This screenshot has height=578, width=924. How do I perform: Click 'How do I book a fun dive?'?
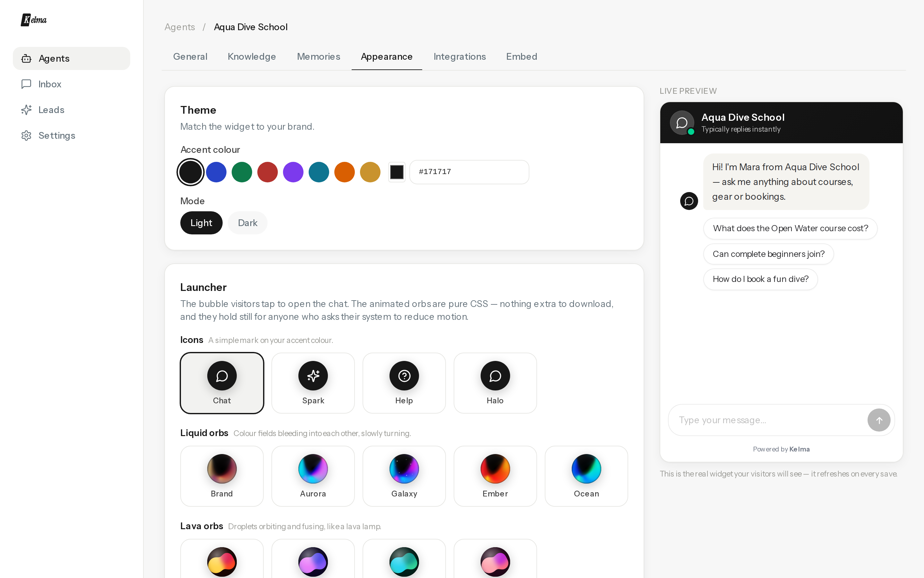(761, 279)
